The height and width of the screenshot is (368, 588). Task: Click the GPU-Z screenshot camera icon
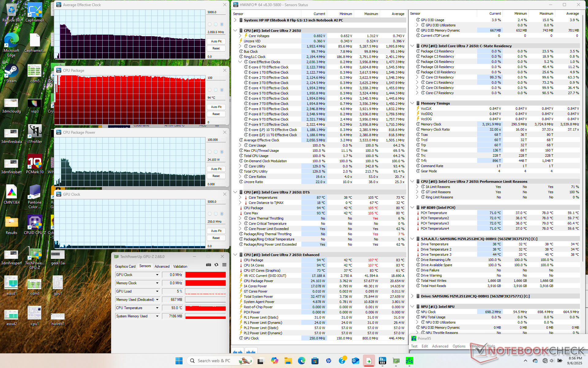209,265
